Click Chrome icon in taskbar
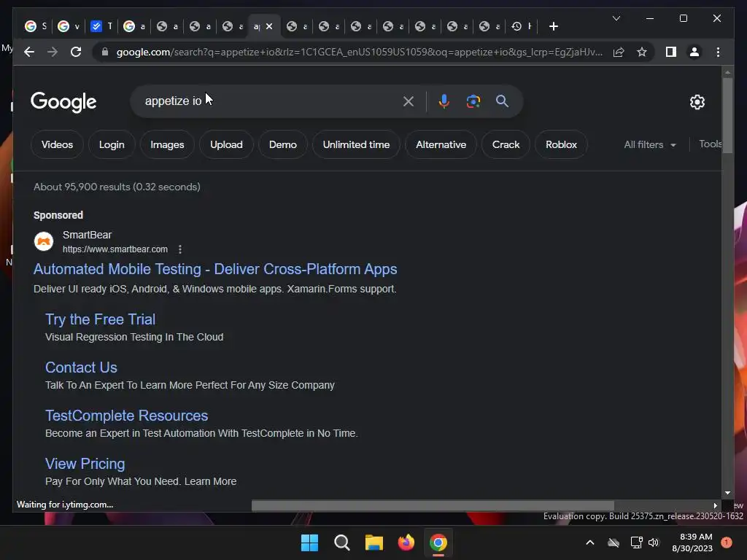 coord(438,542)
